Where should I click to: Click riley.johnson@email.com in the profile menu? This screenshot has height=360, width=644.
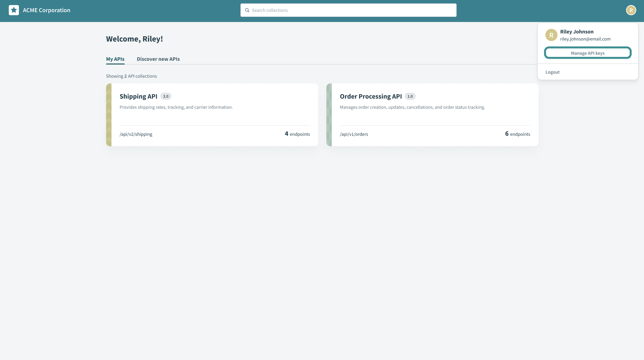point(585,39)
